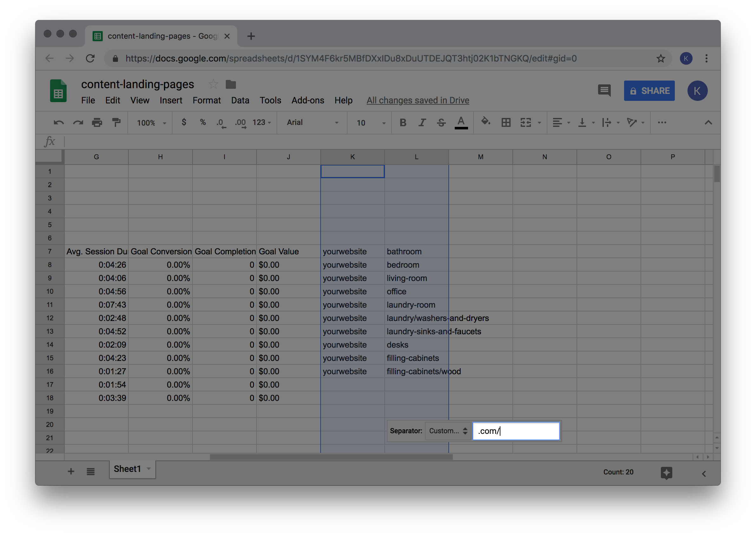Bookmark this page with star icon
Image resolution: width=756 pixels, height=536 pixels.
tap(660, 58)
